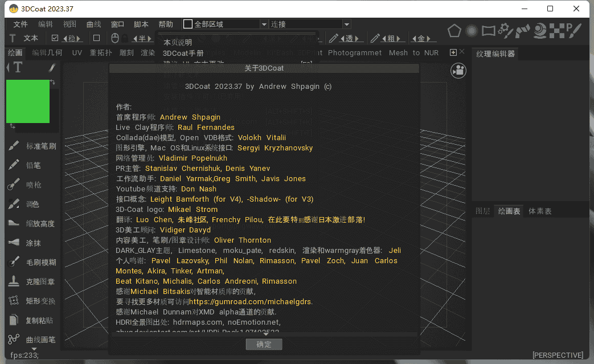This screenshot has width=594, height=364.
Task: Select the 铅笔 pencil tool
Action: [x=33, y=165]
